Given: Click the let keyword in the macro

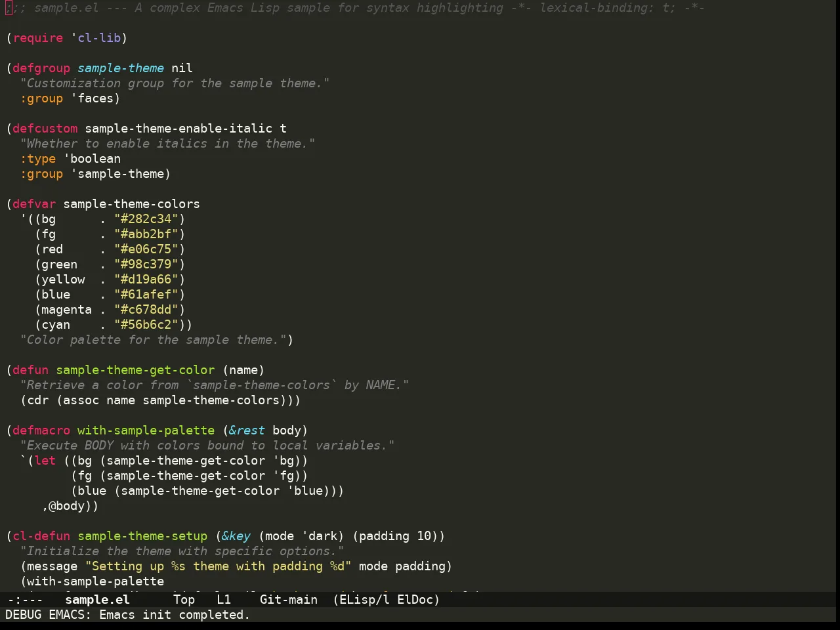Looking at the screenshot, I should pyautogui.click(x=45, y=461).
